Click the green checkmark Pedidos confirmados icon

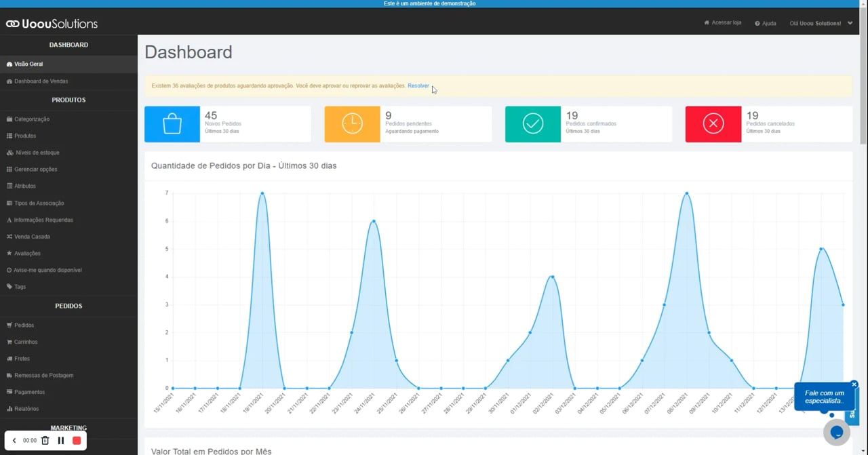[533, 124]
